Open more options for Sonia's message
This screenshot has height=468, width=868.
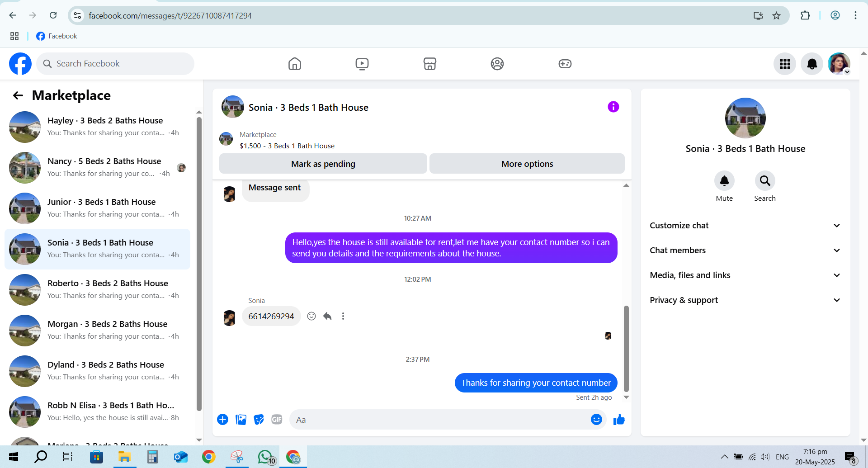tap(343, 316)
